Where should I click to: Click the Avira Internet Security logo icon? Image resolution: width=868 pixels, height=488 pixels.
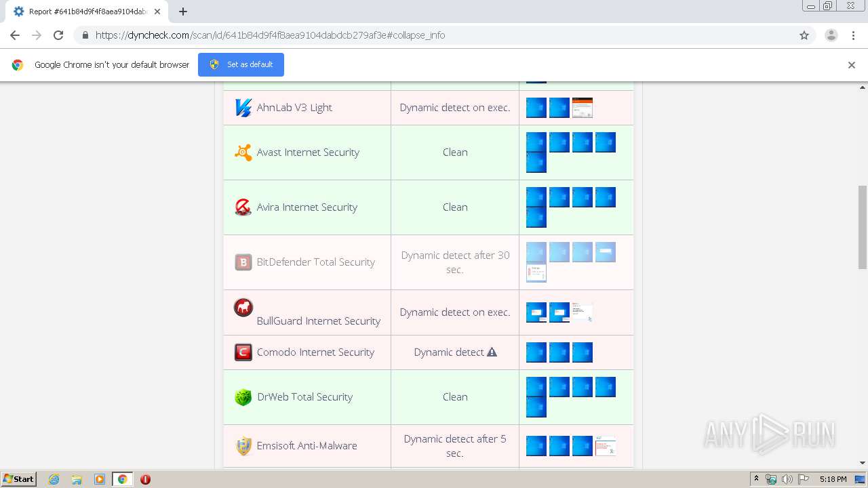click(x=243, y=207)
